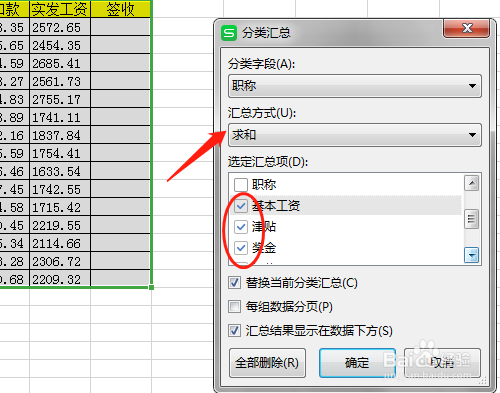Open the 分类字段 dropdown showing 职称
500x393 pixels.
point(355,86)
